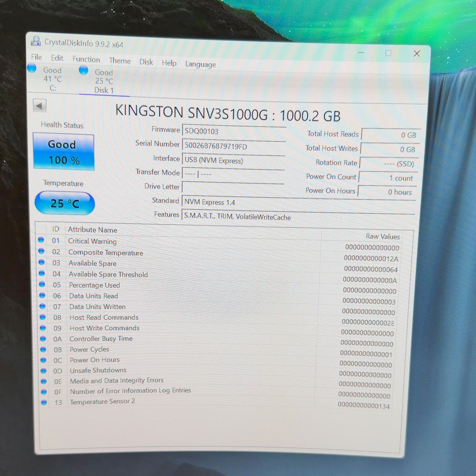Click status dot for Unsafe Shutdowns row

44,370
